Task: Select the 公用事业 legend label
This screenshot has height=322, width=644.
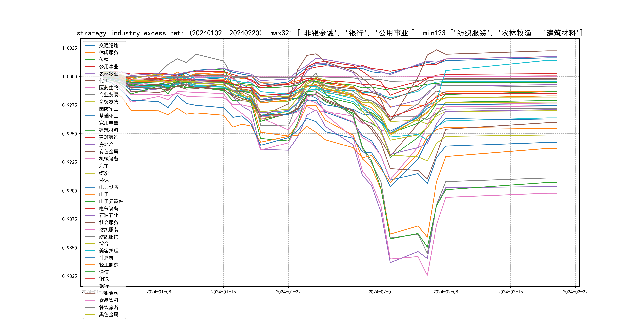Action: pyautogui.click(x=109, y=67)
